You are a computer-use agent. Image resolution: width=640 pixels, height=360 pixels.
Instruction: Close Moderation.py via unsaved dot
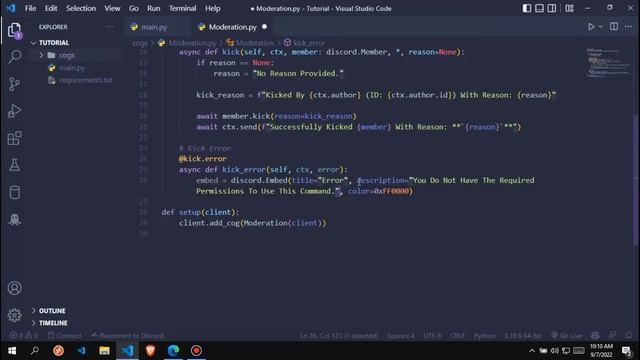point(264,27)
